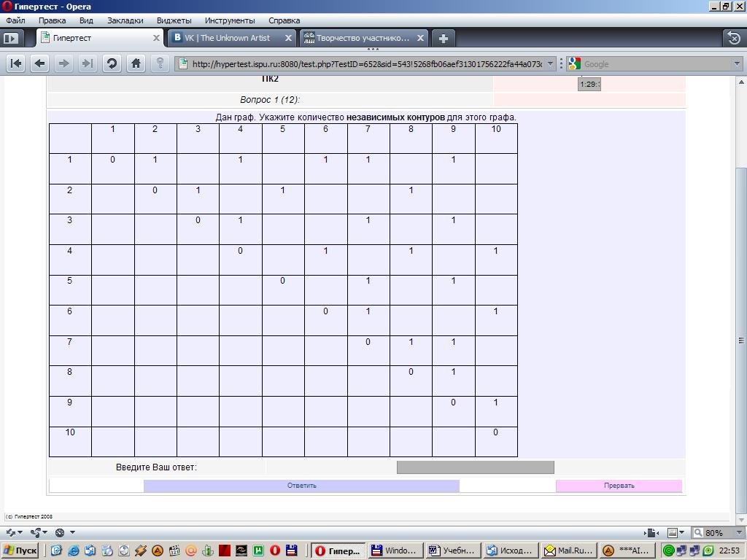
Task: Switch to Учебн... Word taskbar window
Action: [453, 551]
